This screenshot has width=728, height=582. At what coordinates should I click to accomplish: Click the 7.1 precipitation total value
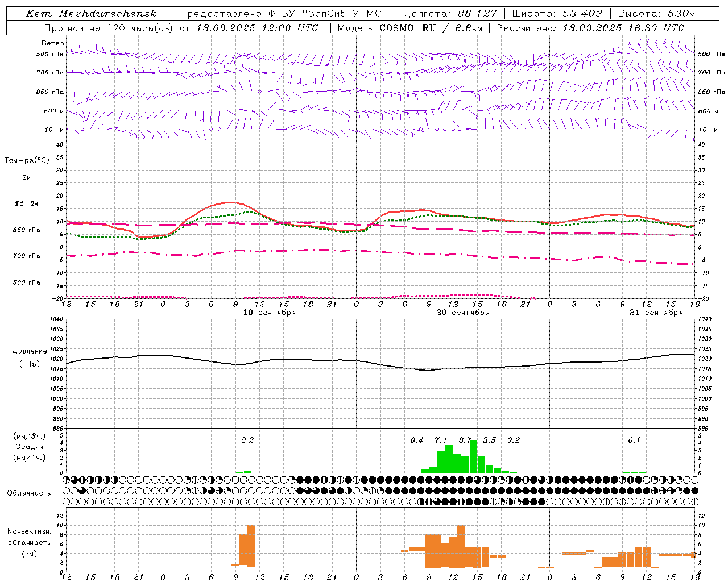tap(441, 440)
